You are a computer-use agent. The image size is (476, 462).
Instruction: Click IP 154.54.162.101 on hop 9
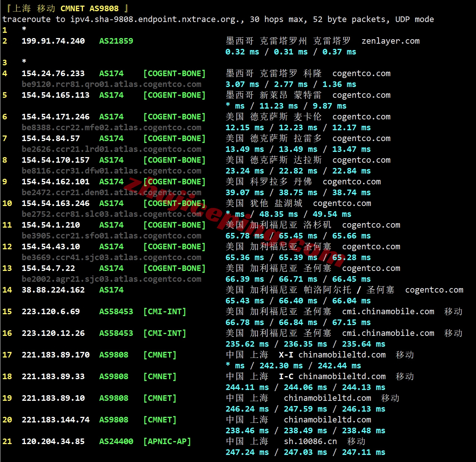(x=56, y=182)
